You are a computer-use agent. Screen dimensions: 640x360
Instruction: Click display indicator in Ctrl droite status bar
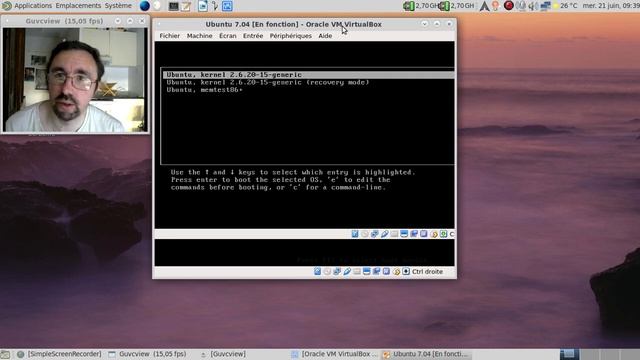pos(367,271)
